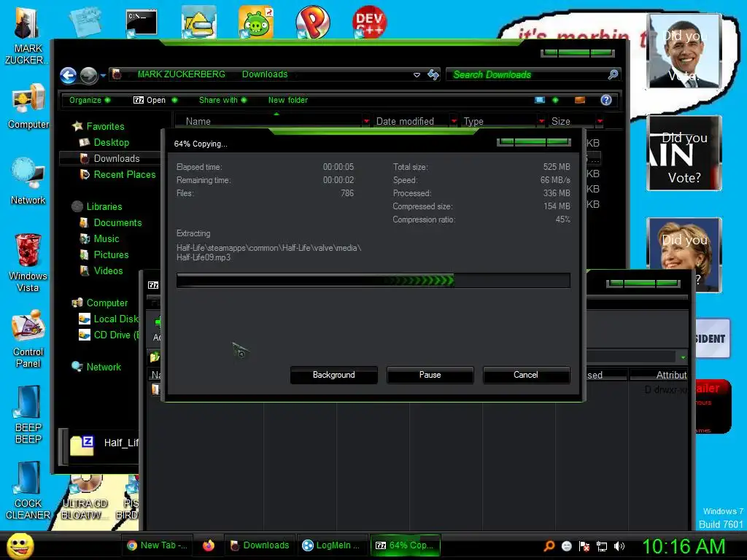Viewport: 747px width, 560px height.
Task: Open the Computer desktop icon
Action: pos(28,106)
